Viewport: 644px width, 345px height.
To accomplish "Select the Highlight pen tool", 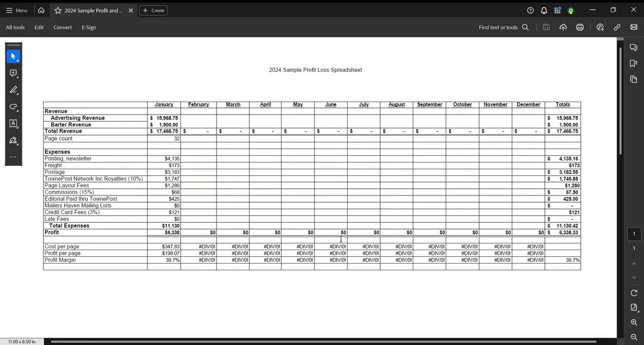I will (13, 90).
